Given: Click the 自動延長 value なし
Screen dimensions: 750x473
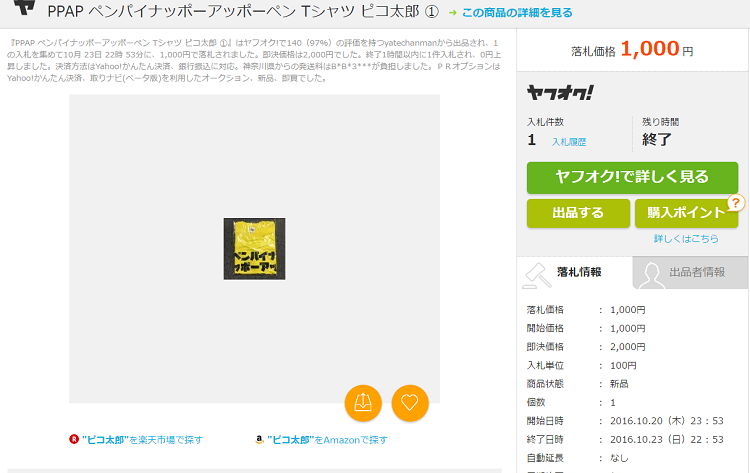Looking at the screenshot, I should click(619, 458).
